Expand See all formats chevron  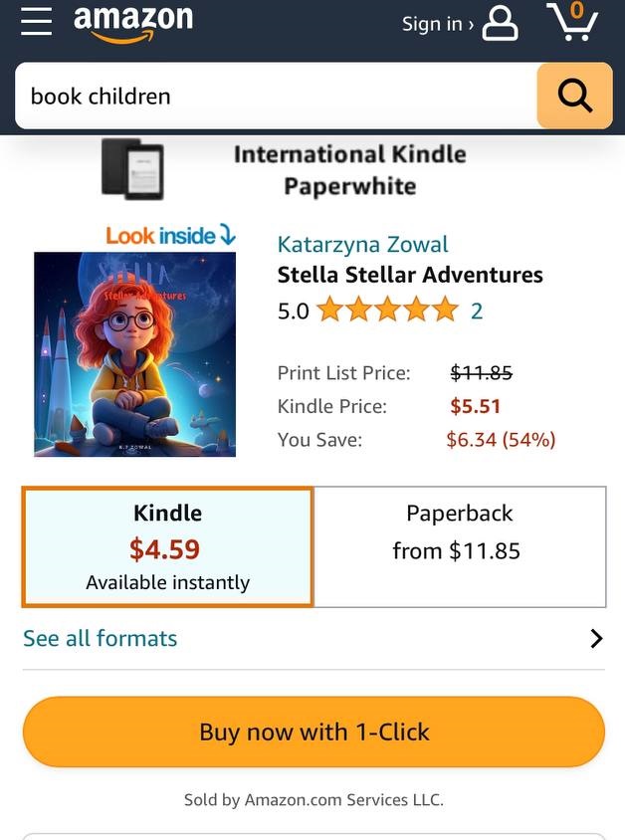tap(596, 639)
